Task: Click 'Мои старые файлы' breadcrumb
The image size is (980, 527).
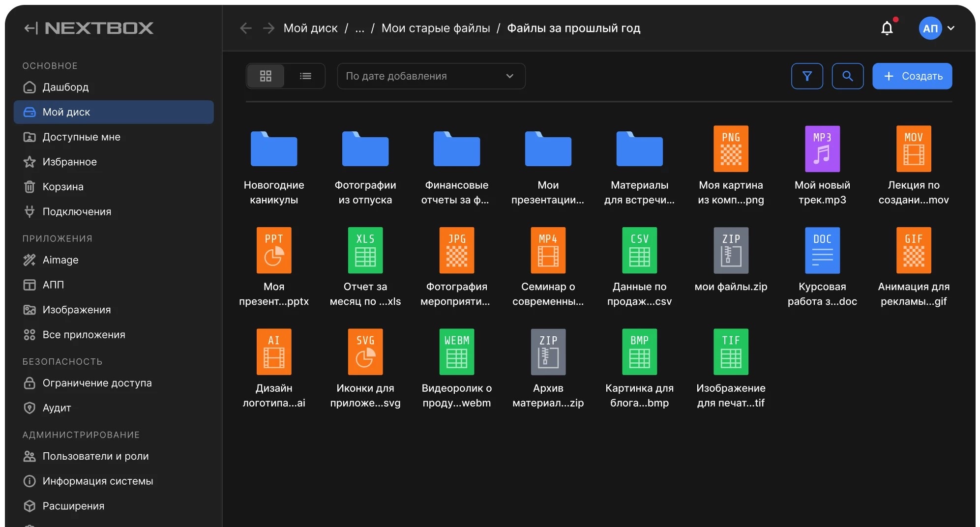Action: click(436, 28)
